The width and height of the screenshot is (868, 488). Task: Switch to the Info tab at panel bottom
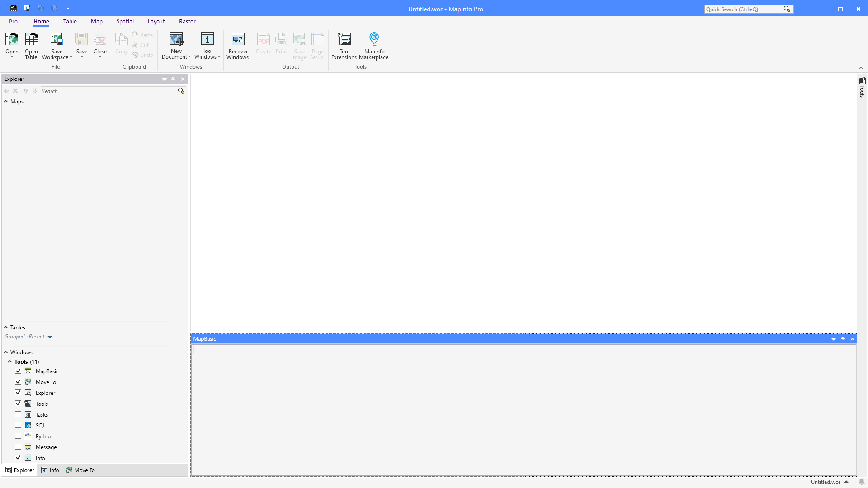(x=50, y=470)
